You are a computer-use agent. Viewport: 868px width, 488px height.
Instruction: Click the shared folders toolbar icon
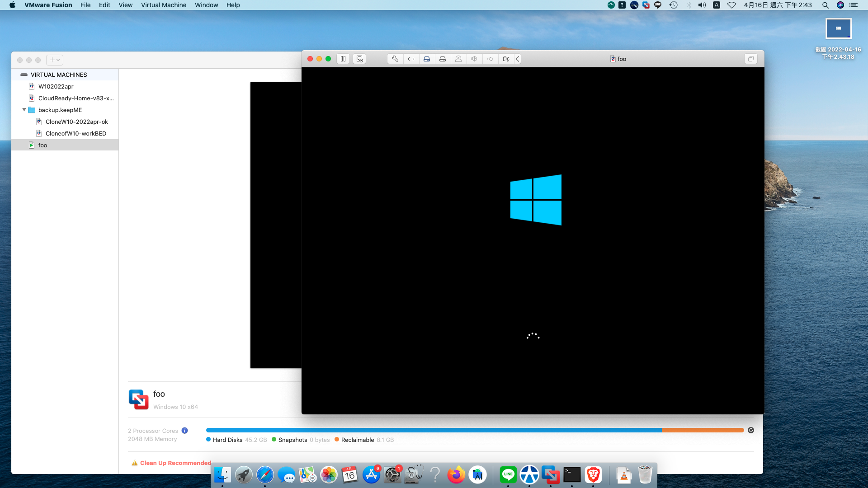tap(506, 59)
